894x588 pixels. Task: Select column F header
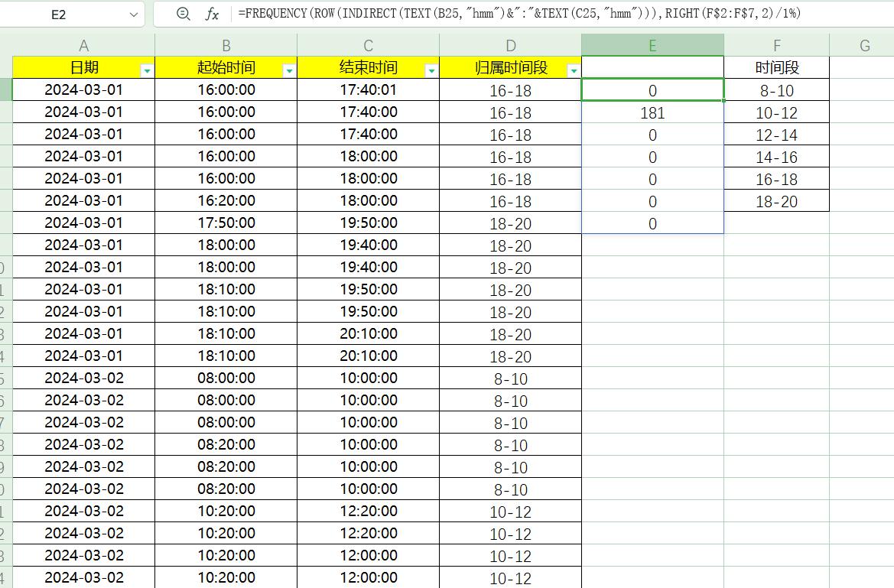click(776, 45)
